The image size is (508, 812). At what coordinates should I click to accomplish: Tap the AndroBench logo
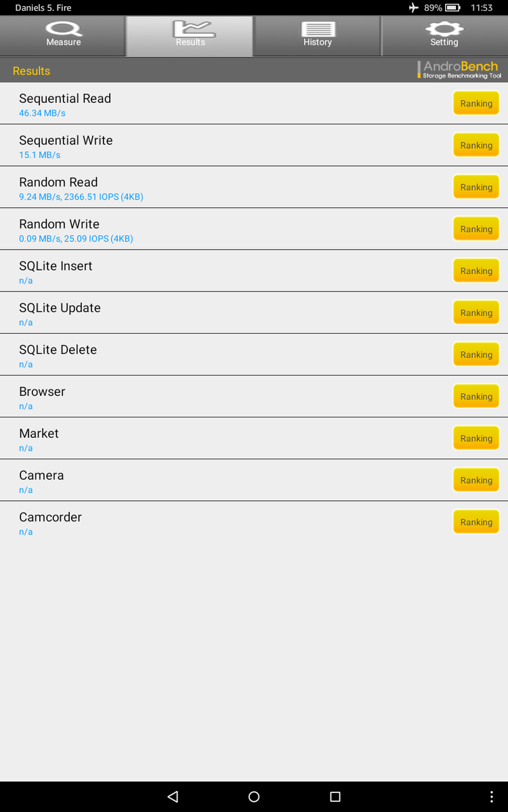tap(460, 70)
